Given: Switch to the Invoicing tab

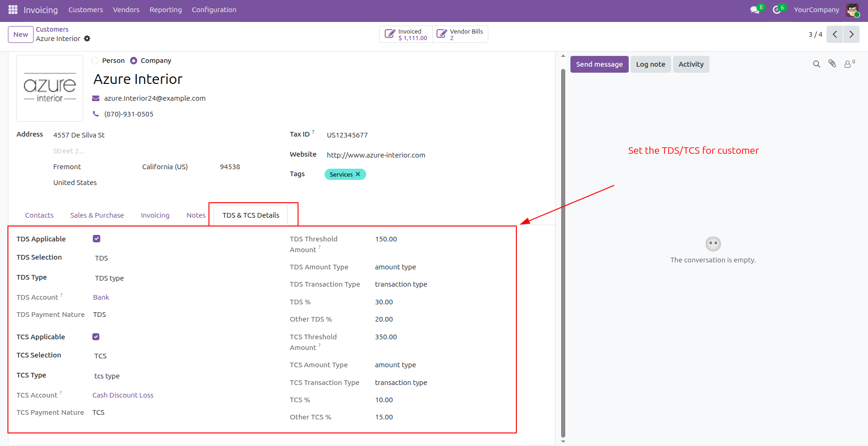Looking at the screenshot, I should coord(155,215).
